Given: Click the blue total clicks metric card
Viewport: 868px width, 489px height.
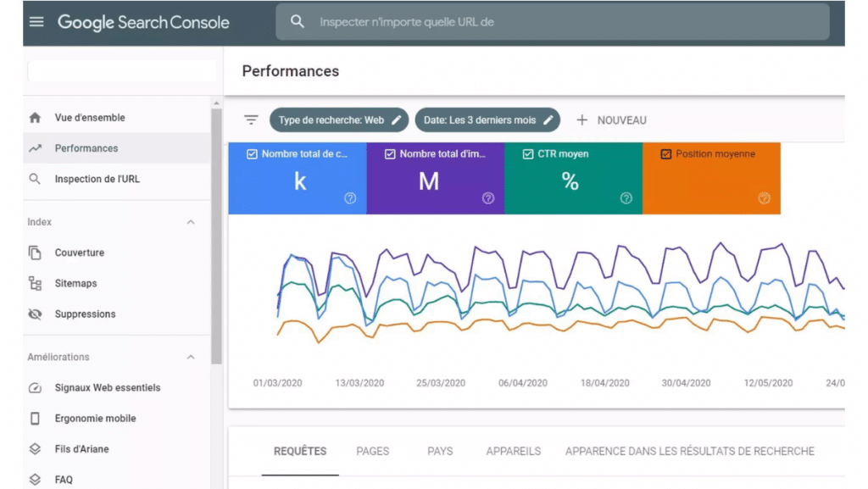Looking at the screenshot, I should 298,178.
